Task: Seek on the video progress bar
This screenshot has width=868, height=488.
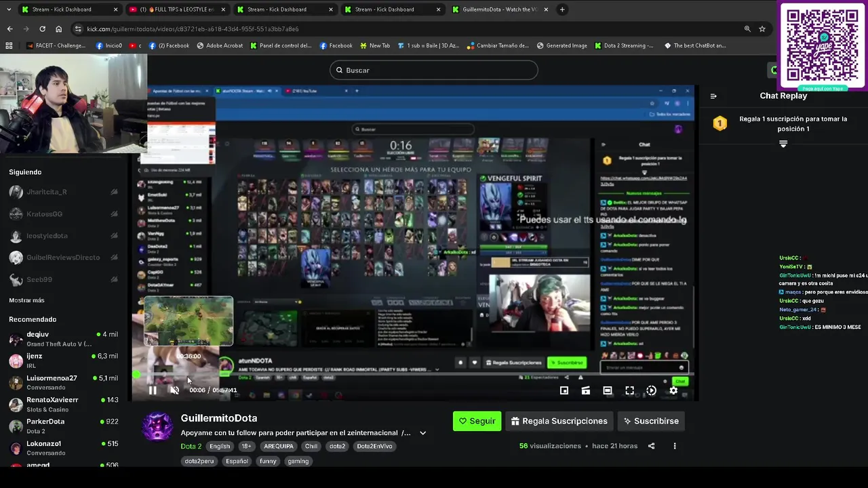Action: (412, 374)
